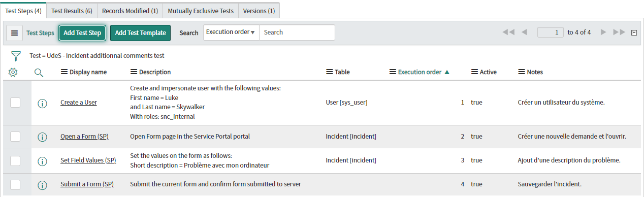The height and width of the screenshot is (197, 644).
Task: Go to next page of records
Action: (x=603, y=32)
